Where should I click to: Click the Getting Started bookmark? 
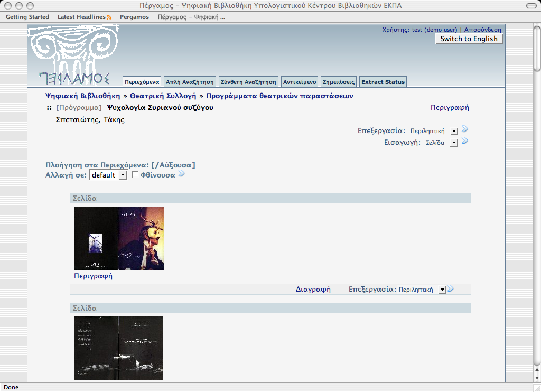coord(27,17)
